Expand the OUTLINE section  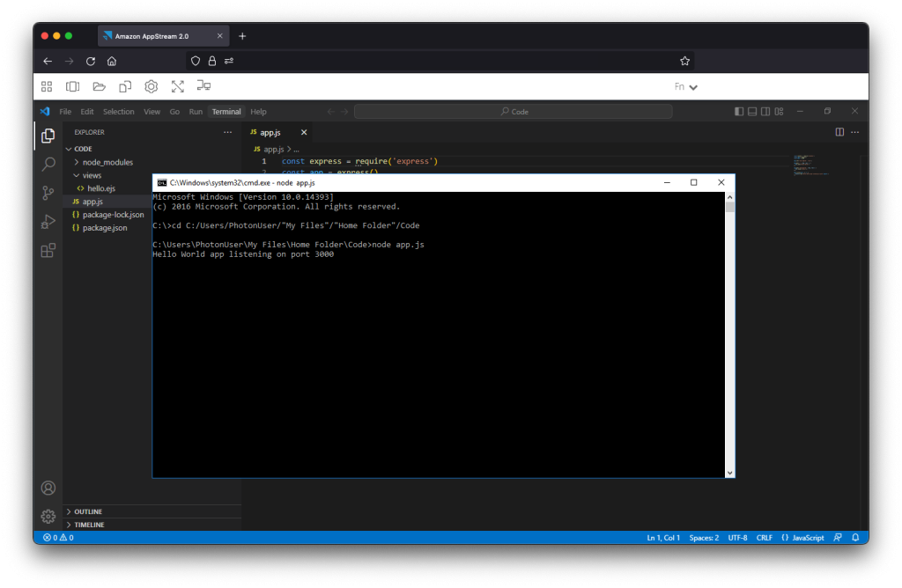88,511
